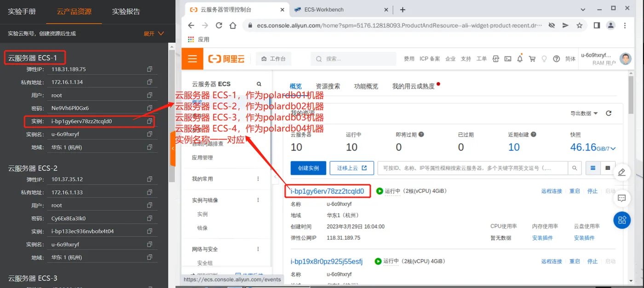The image size is (644, 288).
Task: Open the 工单 menu
Action: pyautogui.click(x=482, y=59)
